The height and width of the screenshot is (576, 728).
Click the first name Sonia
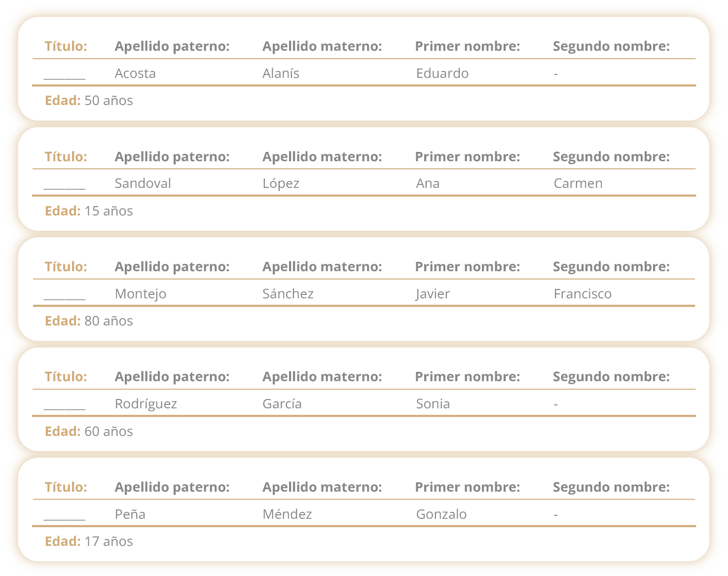point(433,404)
